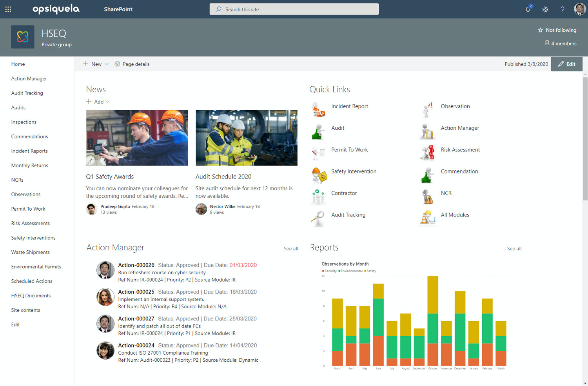Viewport: 588px width, 386px height.
Task: Open Action Manager via its quick link icon
Action: point(428,132)
